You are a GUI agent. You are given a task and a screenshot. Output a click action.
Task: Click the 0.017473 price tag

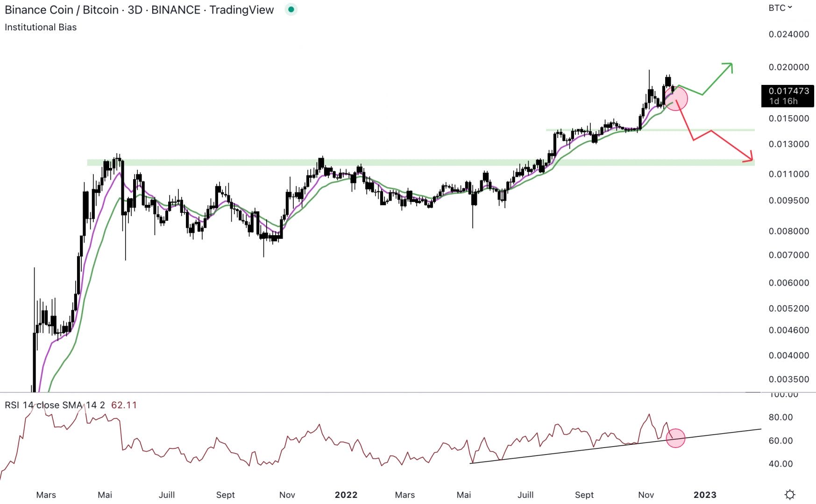pos(787,91)
